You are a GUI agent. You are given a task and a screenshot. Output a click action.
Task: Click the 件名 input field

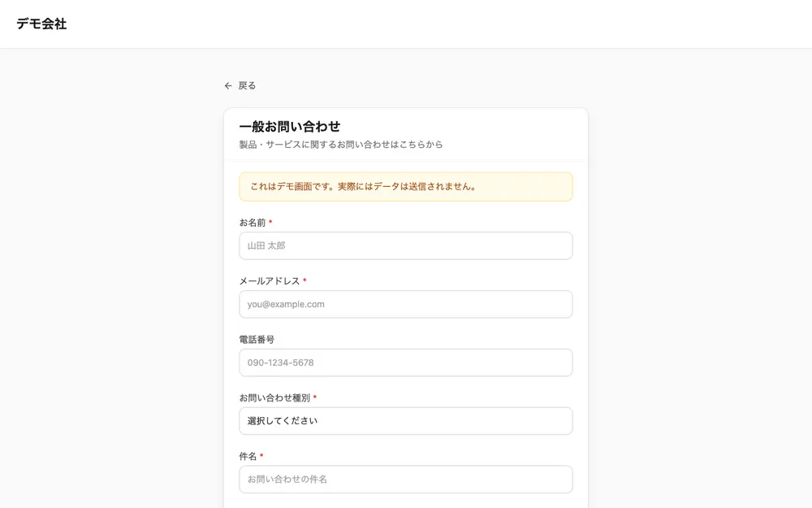pos(405,480)
